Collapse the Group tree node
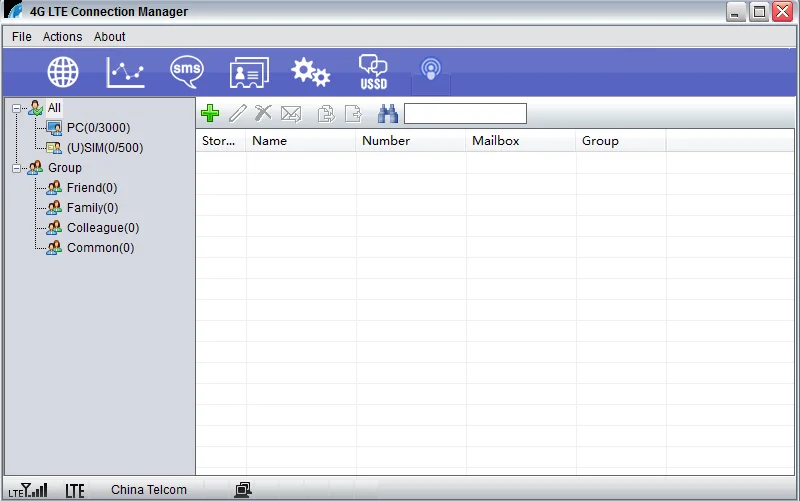Image resolution: width=800 pixels, height=501 pixels. tap(17, 168)
